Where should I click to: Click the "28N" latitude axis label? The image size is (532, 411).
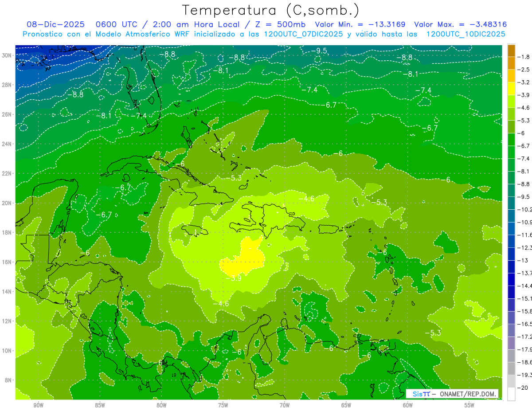(x=8, y=85)
